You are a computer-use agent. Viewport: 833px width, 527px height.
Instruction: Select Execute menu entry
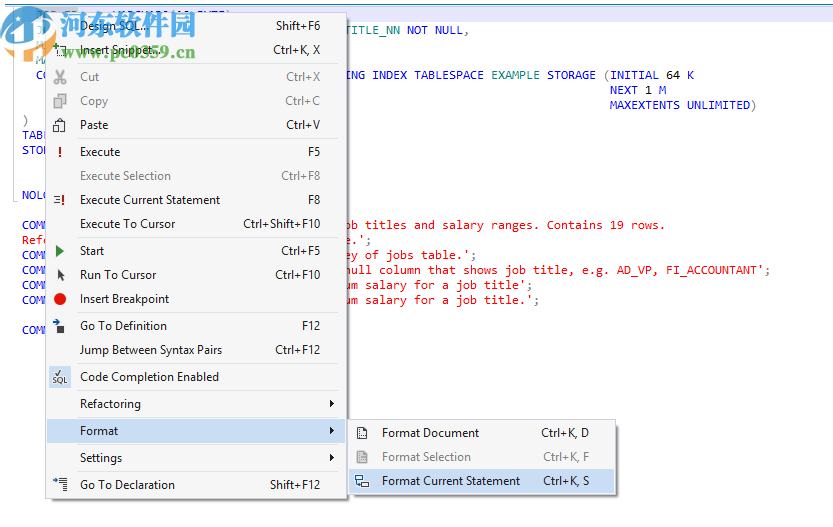196,152
